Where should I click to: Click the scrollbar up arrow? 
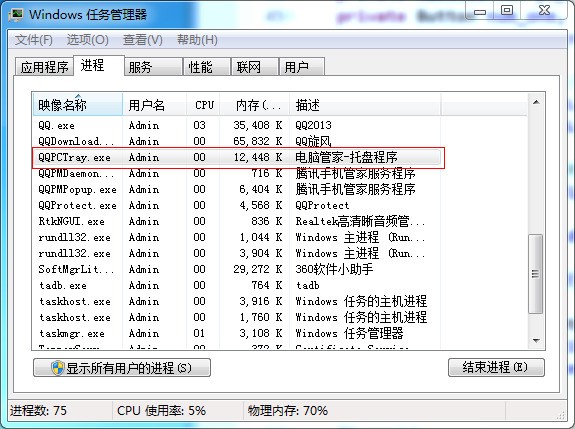click(x=536, y=102)
